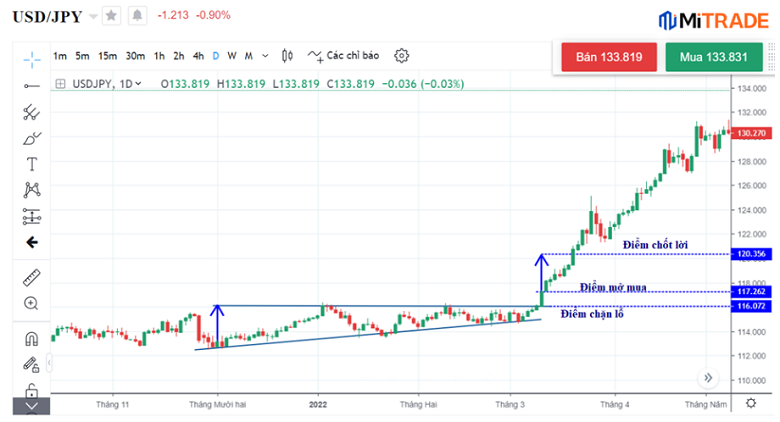Toggle USD/JPY favorite star
This screenshot has width=780, height=422.
click(111, 16)
